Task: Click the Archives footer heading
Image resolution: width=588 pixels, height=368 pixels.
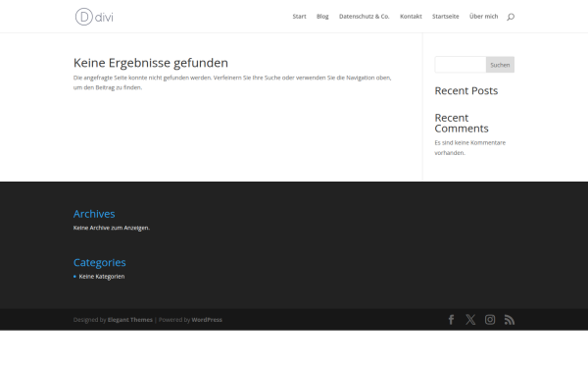Action: pyautogui.click(x=94, y=214)
